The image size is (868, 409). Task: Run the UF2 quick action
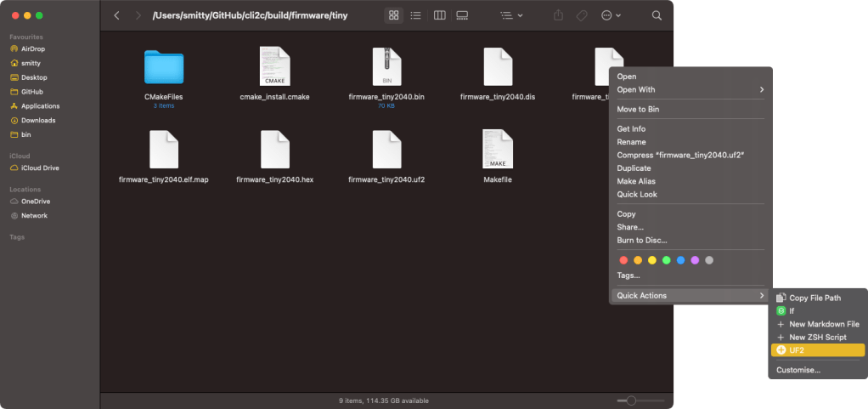(818, 350)
